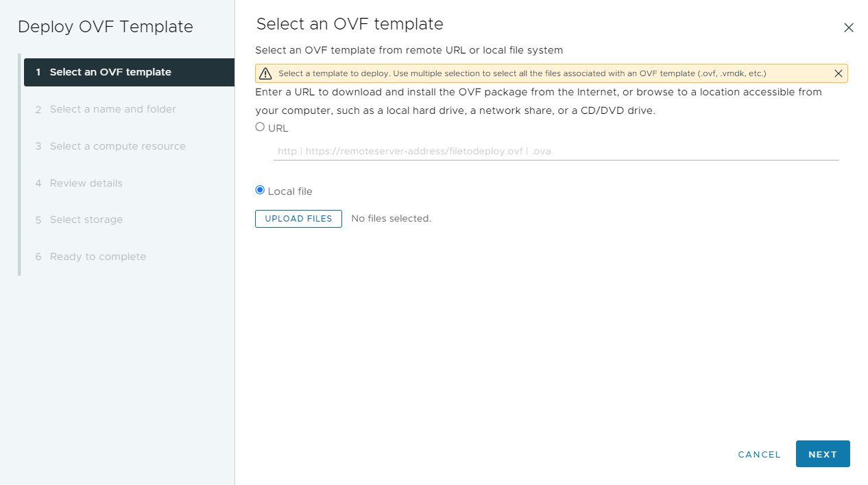
Task: Click the warning triangle icon
Action: point(265,73)
